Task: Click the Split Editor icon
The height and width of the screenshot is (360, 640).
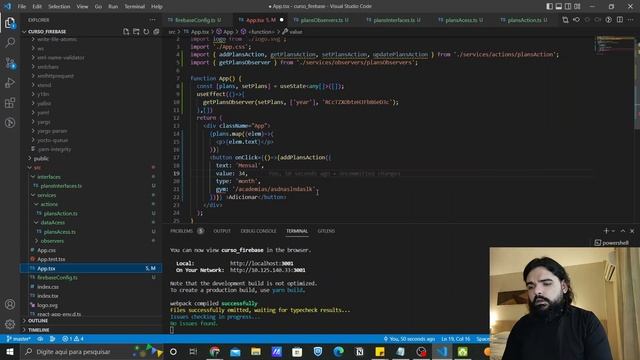Action: pyautogui.click(x=620, y=20)
